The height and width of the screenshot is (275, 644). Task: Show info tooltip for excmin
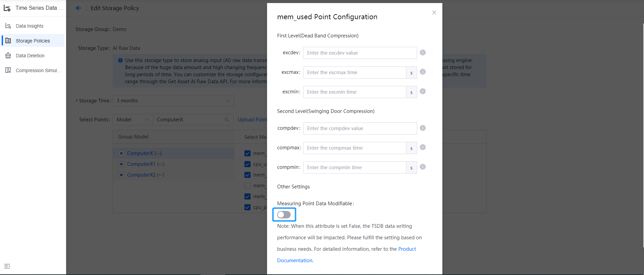tap(423, 91)
